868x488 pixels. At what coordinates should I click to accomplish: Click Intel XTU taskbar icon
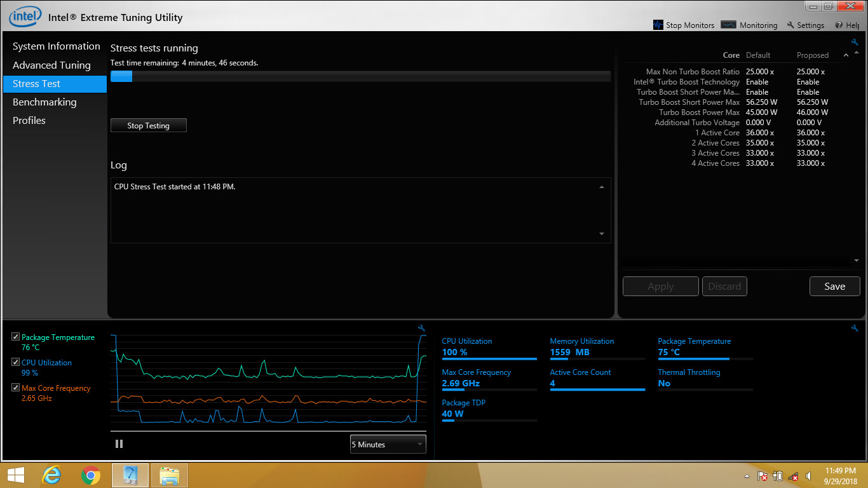(x=130, y=475)
